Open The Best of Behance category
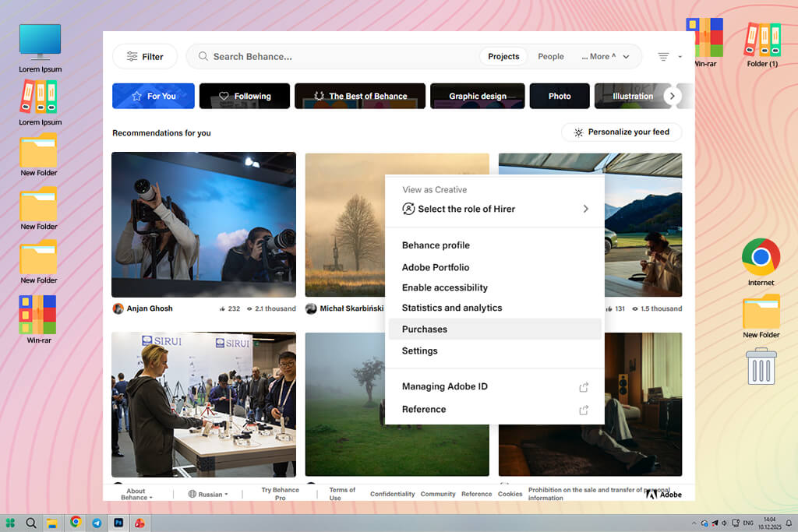This screenshot has height=532, width=798. point(360,96)
